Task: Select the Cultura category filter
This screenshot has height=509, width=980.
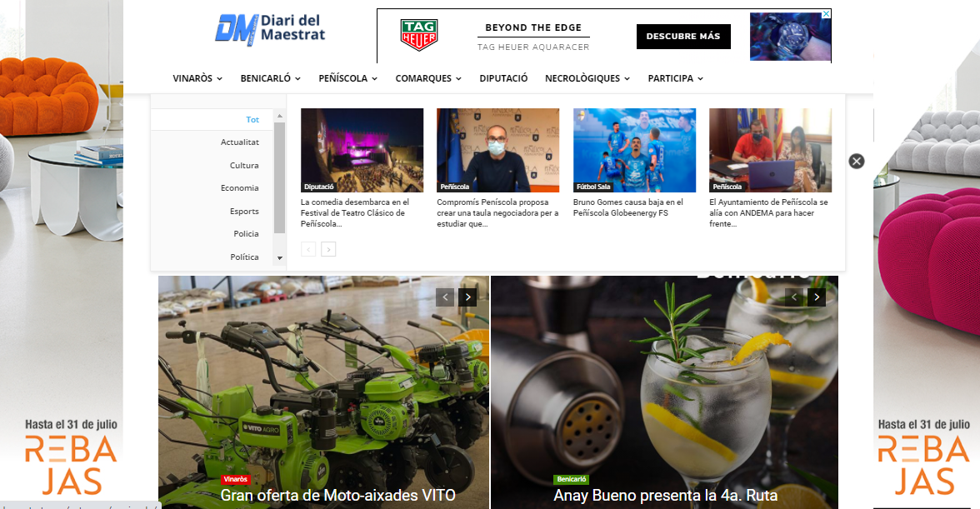Action: click(243, 166)
